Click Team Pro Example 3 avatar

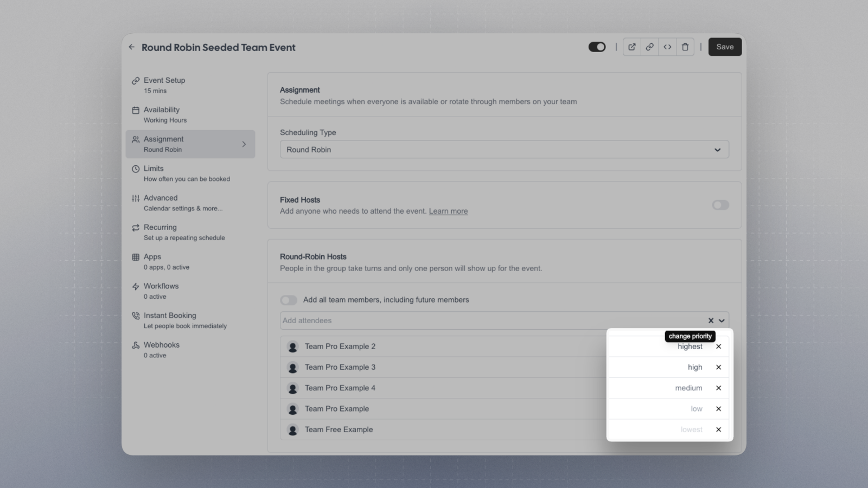click(x=293, y=368)
